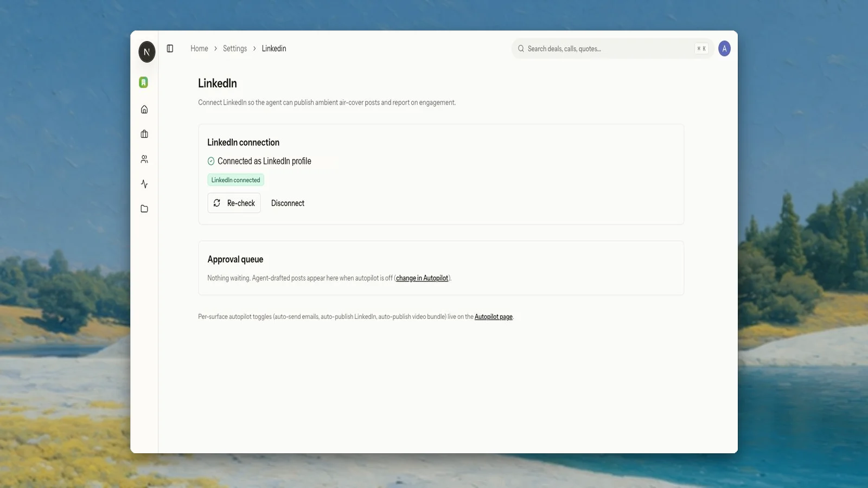
Task: Click the Approval queue heading
Action: point(235,259)
